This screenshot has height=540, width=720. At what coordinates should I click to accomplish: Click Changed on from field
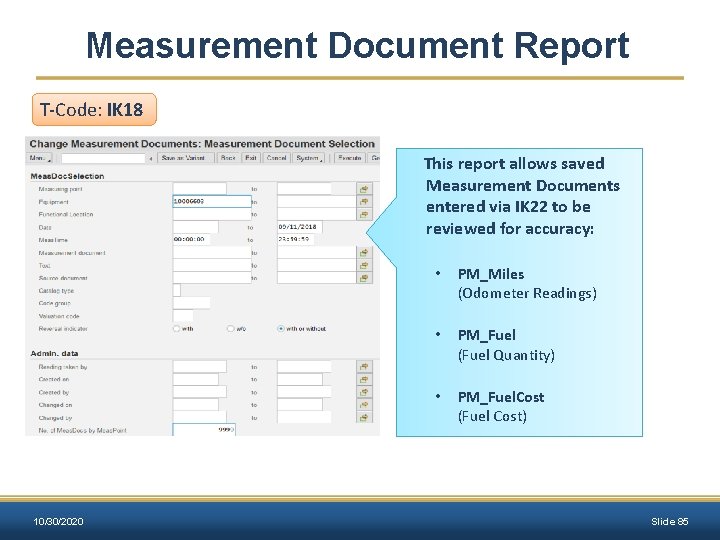(x=196, y=405)
